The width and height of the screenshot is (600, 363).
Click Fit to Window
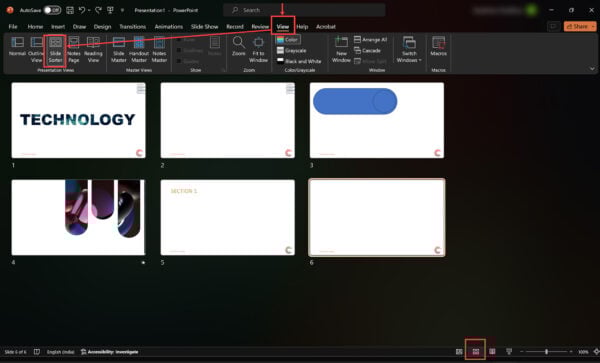[258, 49]
